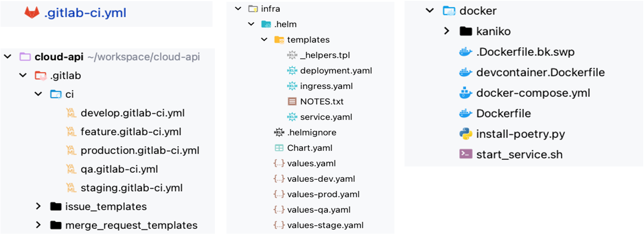The image size is (644, 234).
Task: Expand the issue_templates folder
Action: click(38, 206)
